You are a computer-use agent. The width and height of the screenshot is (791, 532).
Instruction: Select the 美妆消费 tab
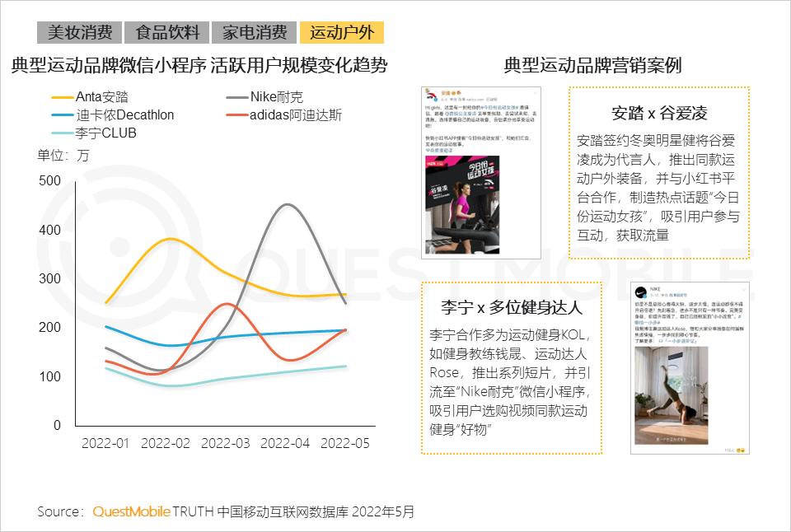(79, 32)
